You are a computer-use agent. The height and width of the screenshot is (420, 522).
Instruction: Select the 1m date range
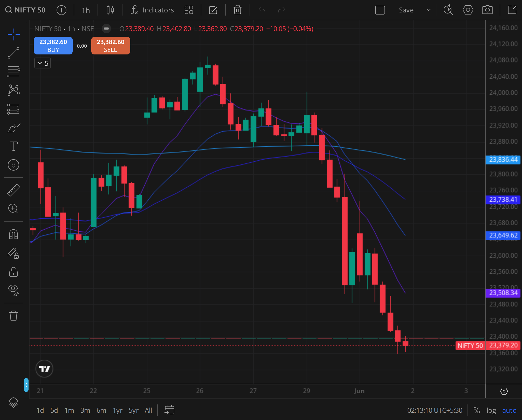[69, 410]
